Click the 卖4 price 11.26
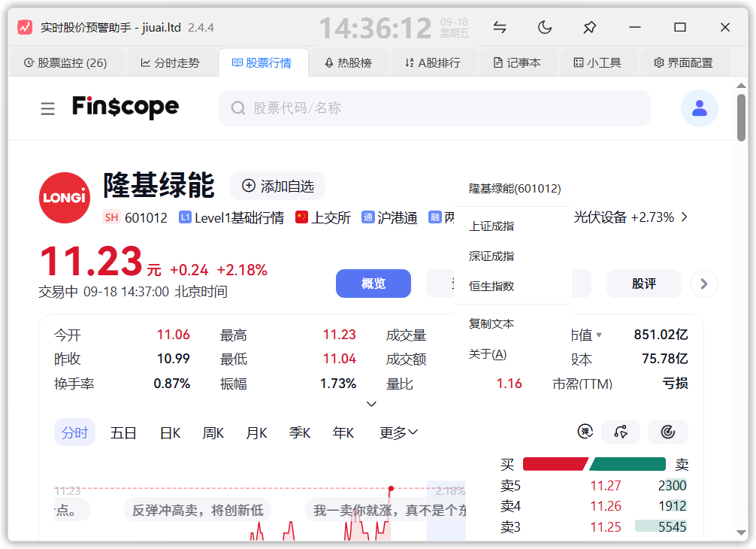 [x=606, y=506]
